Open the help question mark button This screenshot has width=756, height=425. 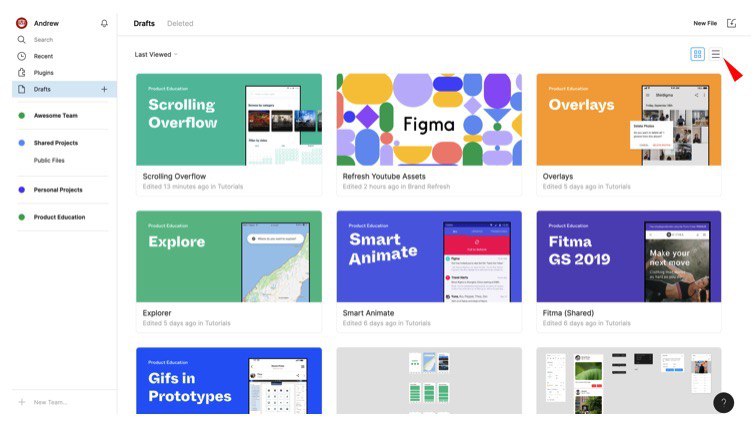(x=724, y=403)
